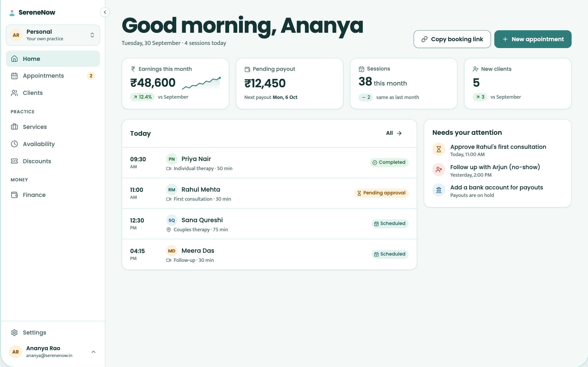
Task: Open the Personal workspace switcher
Action: tap(53, 35)
